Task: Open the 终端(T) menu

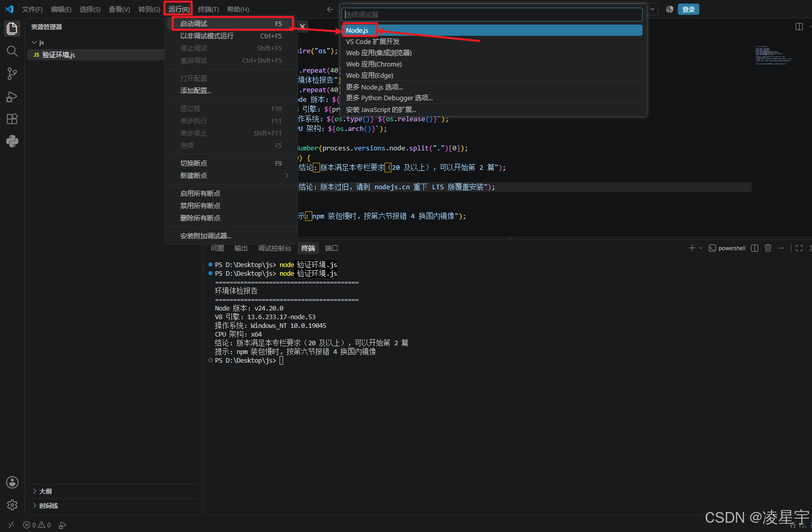Action: [x=208, y=9]
